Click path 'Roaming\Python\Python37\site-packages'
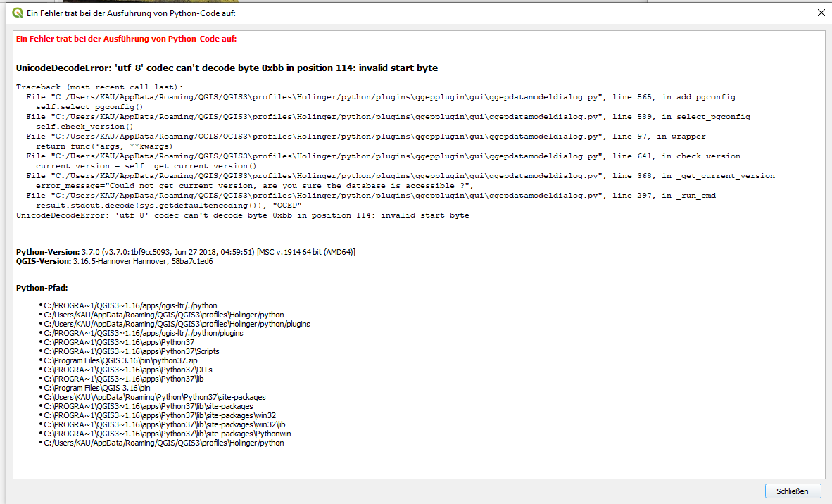 click(x=155, y=398)
